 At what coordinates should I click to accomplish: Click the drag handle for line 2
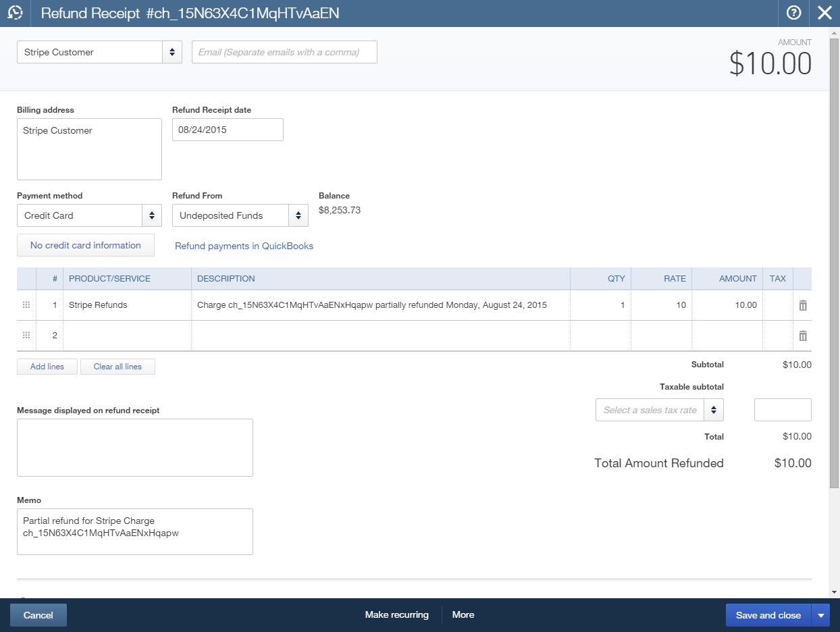click(26, 336)
